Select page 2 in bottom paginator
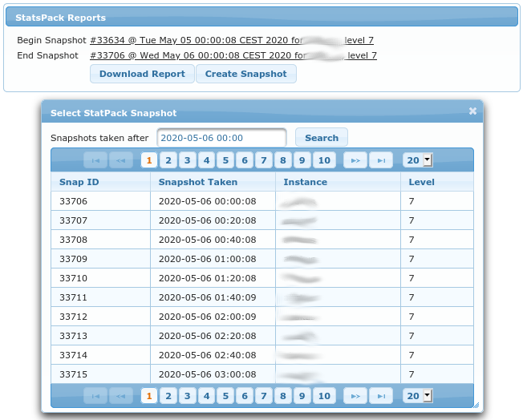Screen dimensions: 523x420 [x=168, y=396]
